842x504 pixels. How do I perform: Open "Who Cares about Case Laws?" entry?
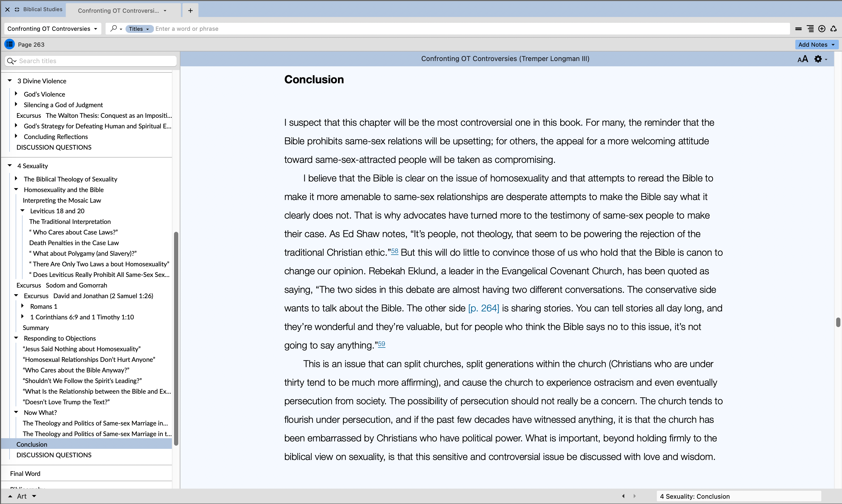73,232
